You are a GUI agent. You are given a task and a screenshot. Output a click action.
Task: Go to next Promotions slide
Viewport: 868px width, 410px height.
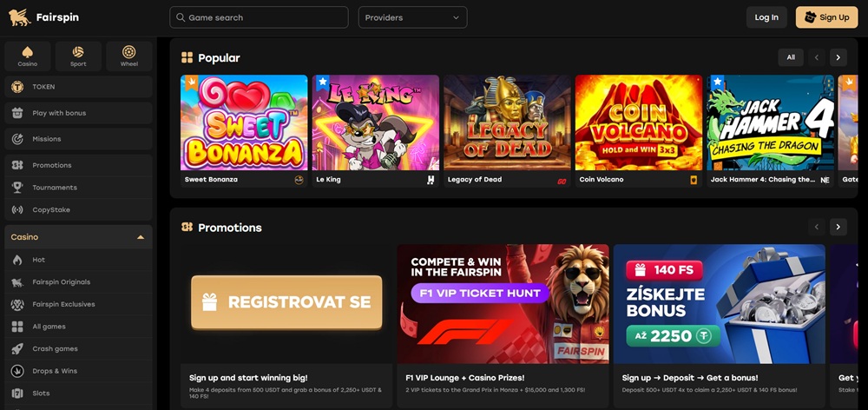coord(838,227)
